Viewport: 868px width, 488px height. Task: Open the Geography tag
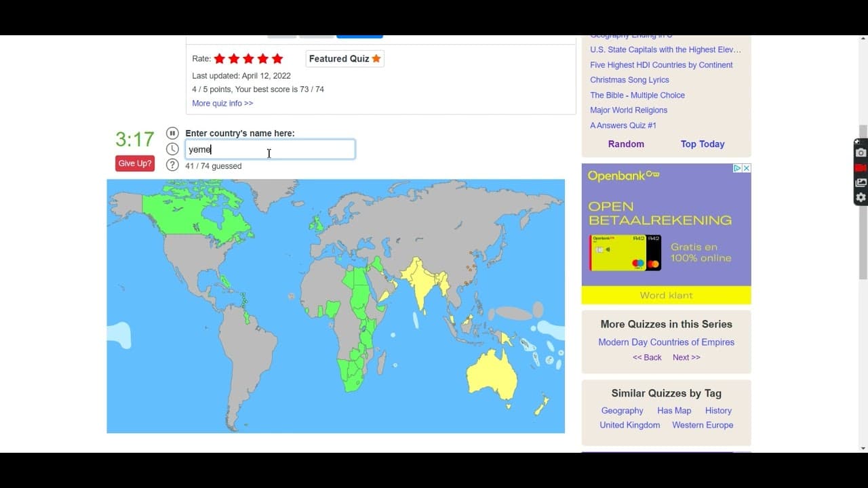pos(622,411)
